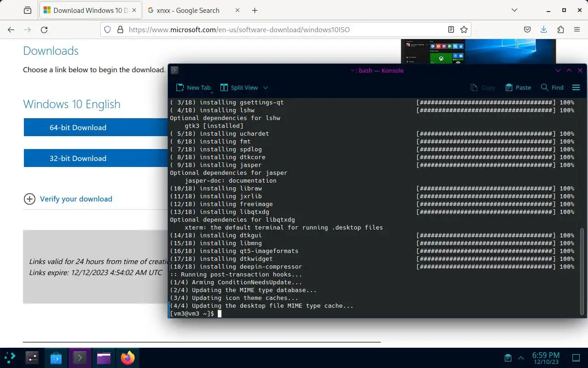Click Paste in Konsole toolbar
The width and height of the screenshot is (588, 368).
click(518, 87)
